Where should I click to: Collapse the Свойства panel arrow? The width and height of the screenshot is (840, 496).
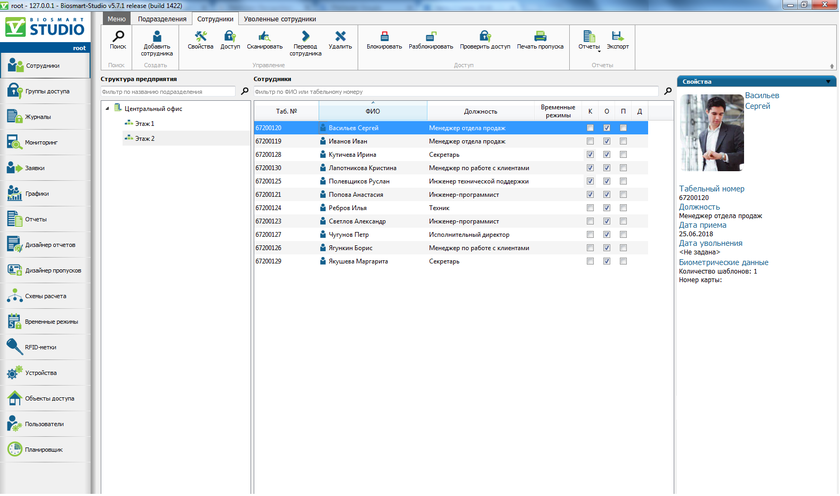point(829,82)
